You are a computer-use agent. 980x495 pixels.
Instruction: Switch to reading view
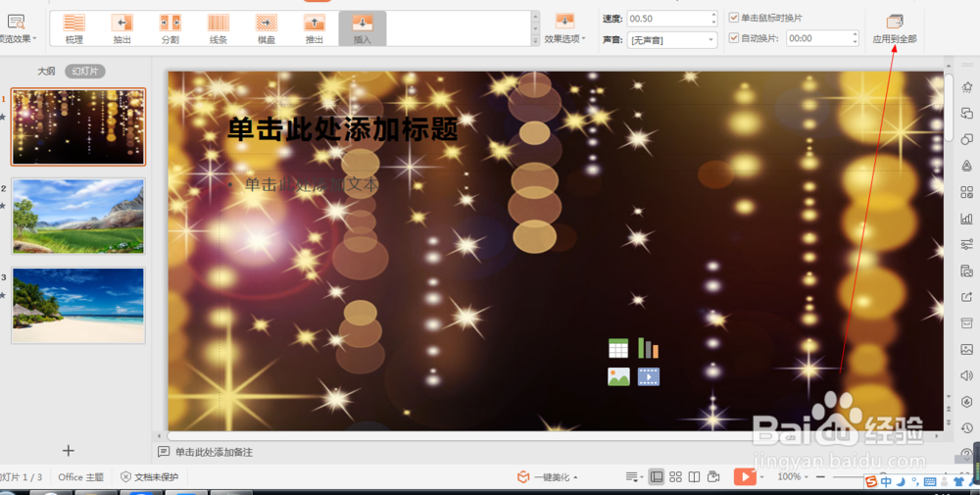pos(694,477)
